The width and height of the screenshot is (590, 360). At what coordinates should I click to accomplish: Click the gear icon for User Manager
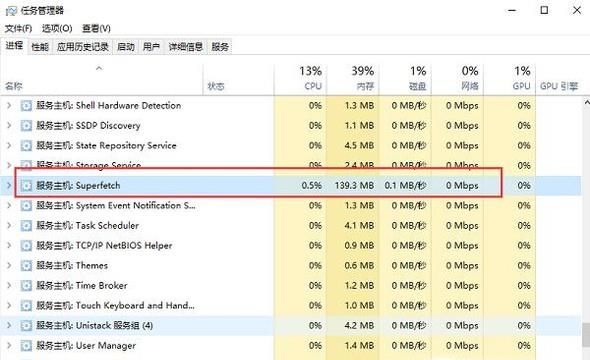[26, 345]
